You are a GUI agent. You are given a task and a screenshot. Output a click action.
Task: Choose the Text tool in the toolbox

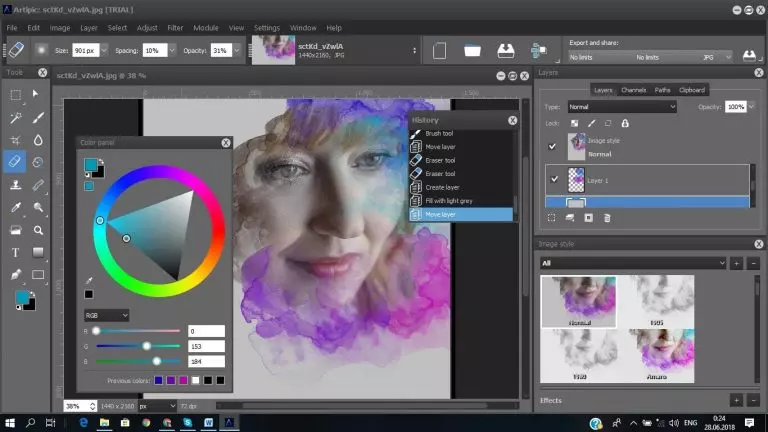16,252
